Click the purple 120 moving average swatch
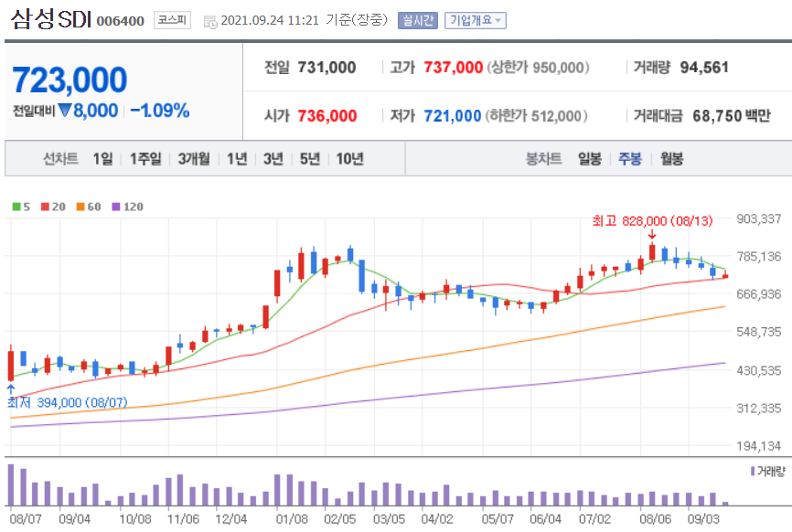The image size is (792, 532). pyautogui.click(x=115, y=207)
